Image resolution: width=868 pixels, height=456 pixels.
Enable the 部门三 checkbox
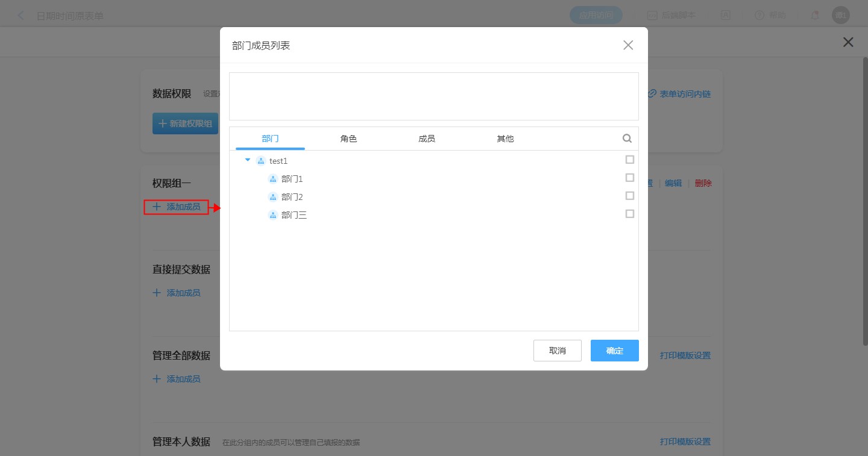click(x=630, y=214)
